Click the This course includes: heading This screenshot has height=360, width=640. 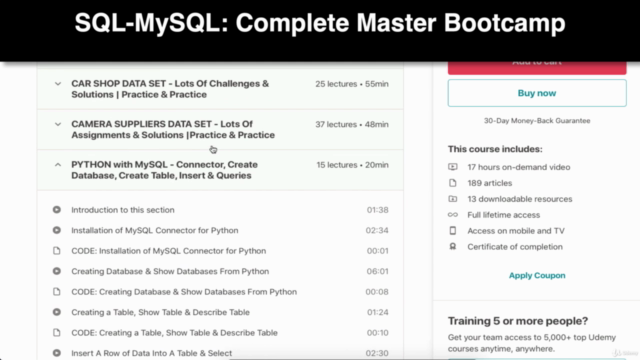pos(495,149)
